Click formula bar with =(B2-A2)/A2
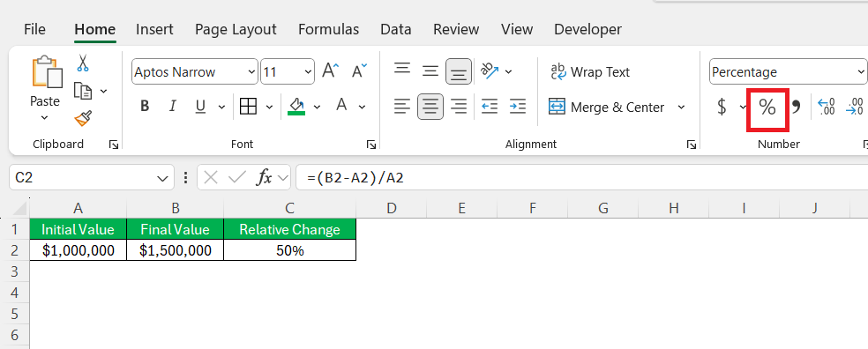This screenshot has height=349, width=868. [581, 177]
